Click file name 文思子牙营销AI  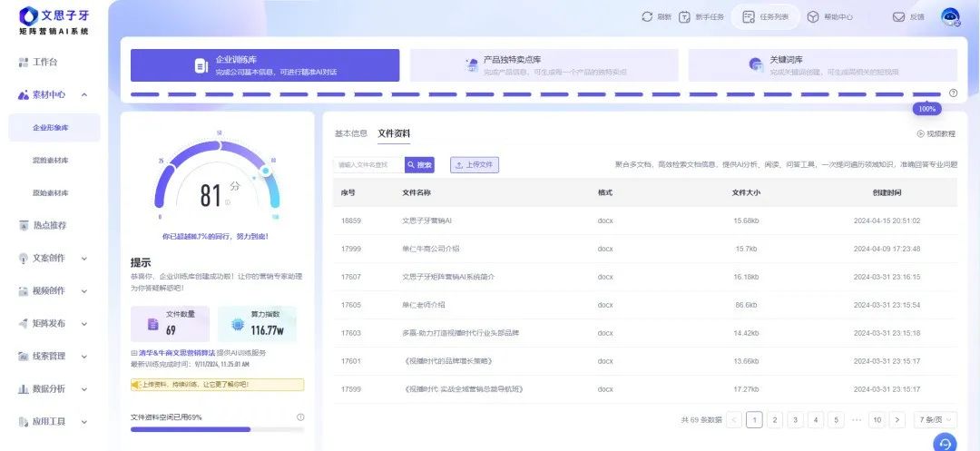(x=426, y=221)
